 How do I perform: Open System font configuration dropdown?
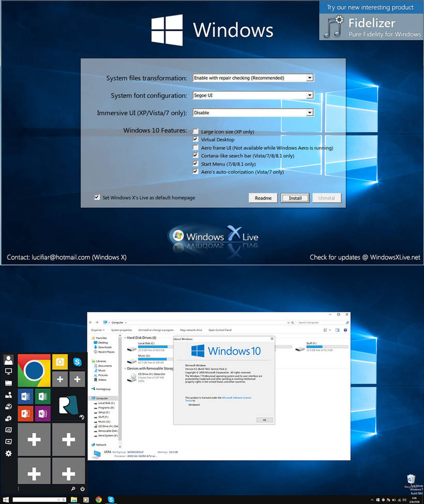coord(253,95)
